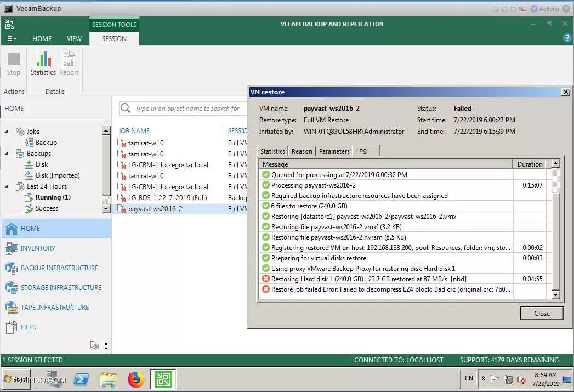Open Parameters tab in VM restore dialog
Image resolution: width=574 pixels, height=392 pixels.
(x=334, y=151)
